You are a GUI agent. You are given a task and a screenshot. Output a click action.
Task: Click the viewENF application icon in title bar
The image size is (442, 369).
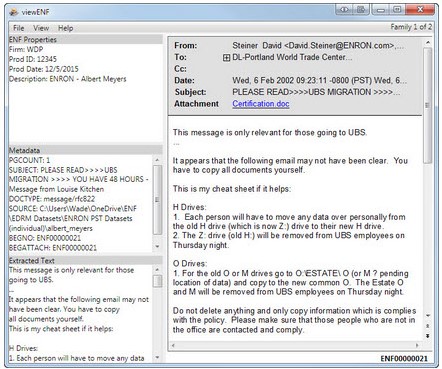click(x=13, y=12)
